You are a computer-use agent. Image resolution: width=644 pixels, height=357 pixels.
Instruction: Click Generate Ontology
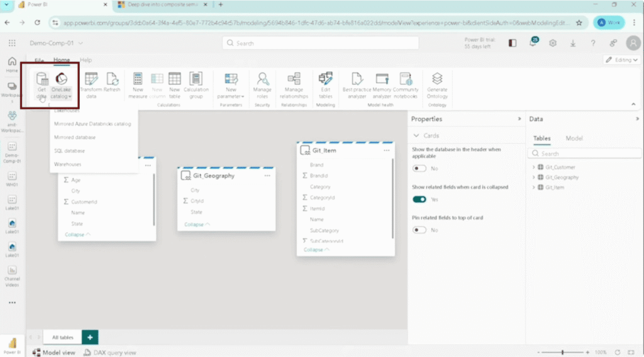click(x=437, y=86)
